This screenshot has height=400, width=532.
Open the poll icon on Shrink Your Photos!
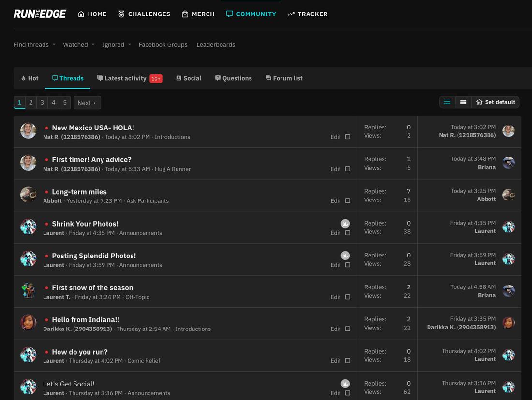(x=345, y=224)
